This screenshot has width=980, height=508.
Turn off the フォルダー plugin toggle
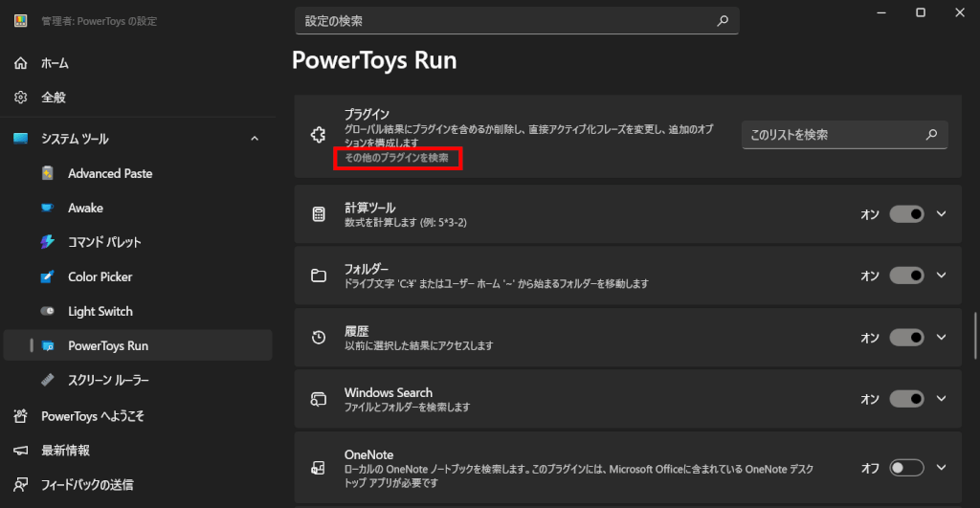click(x=905, y=276)
